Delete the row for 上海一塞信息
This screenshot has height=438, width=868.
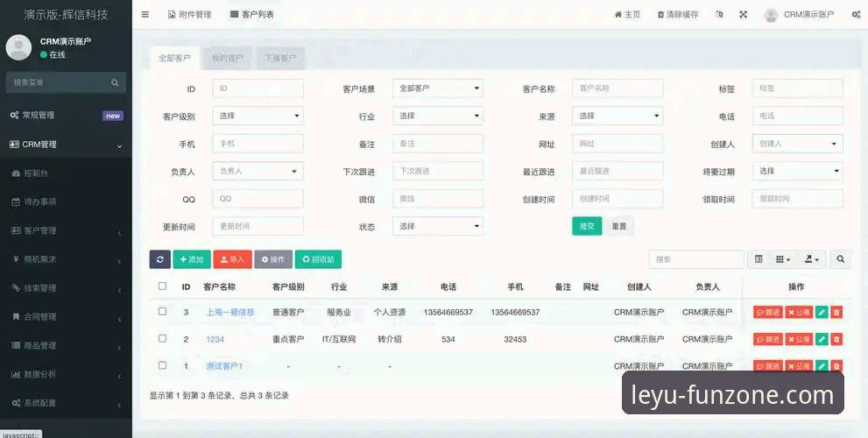click(836, 313)
